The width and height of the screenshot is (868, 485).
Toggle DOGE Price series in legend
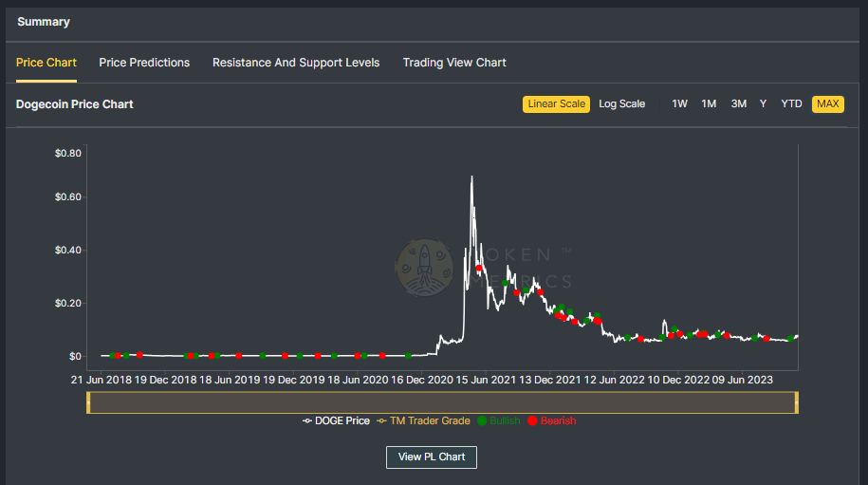click(x=336, y=420)
